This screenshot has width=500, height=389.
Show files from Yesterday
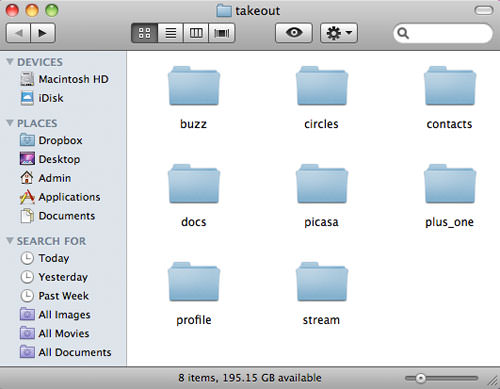tap(54, 277)
